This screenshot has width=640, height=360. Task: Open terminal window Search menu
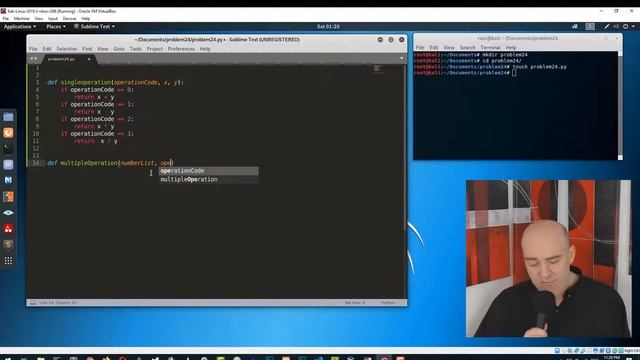[467, 48]
